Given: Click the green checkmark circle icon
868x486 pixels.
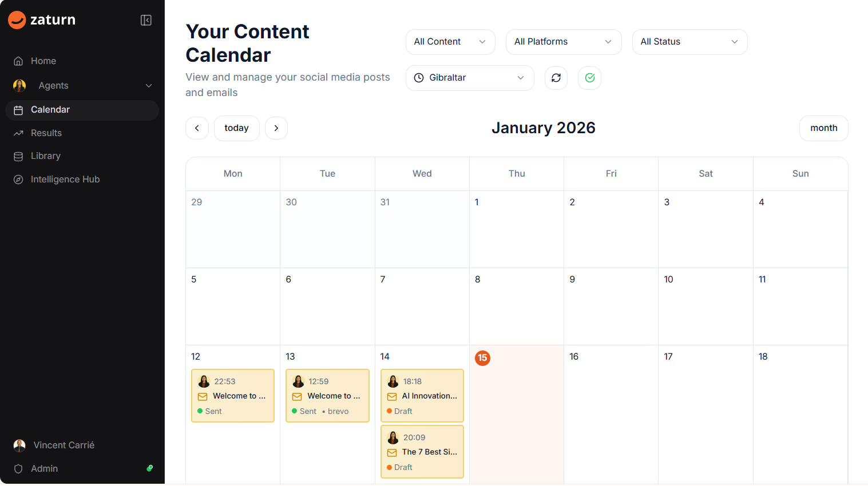Looking at the screenshot, I should [x=590, y=78].
